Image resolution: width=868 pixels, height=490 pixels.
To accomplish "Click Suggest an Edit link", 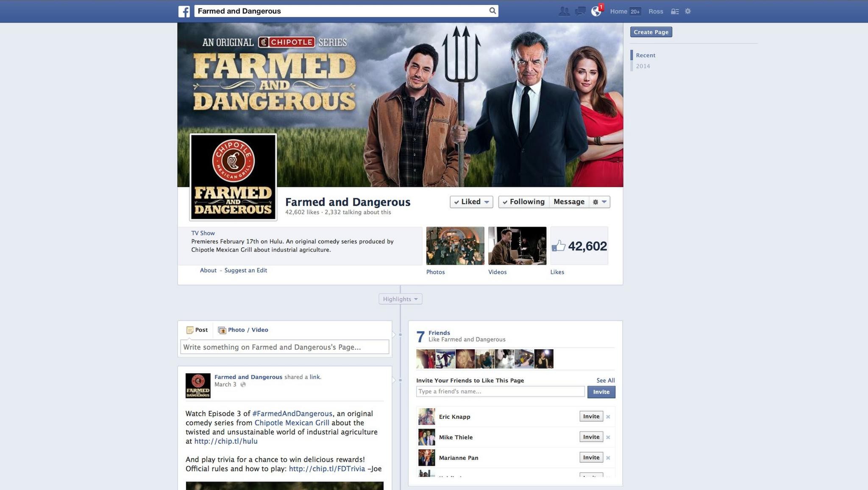I will click(246, 270).
